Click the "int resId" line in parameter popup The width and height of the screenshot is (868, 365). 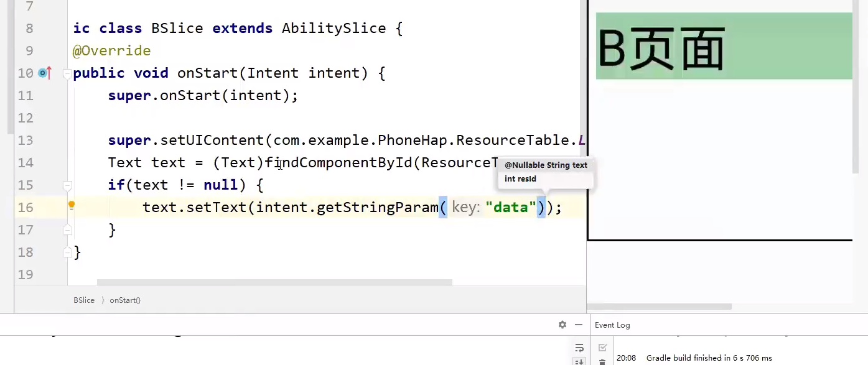tap(520, 178)
